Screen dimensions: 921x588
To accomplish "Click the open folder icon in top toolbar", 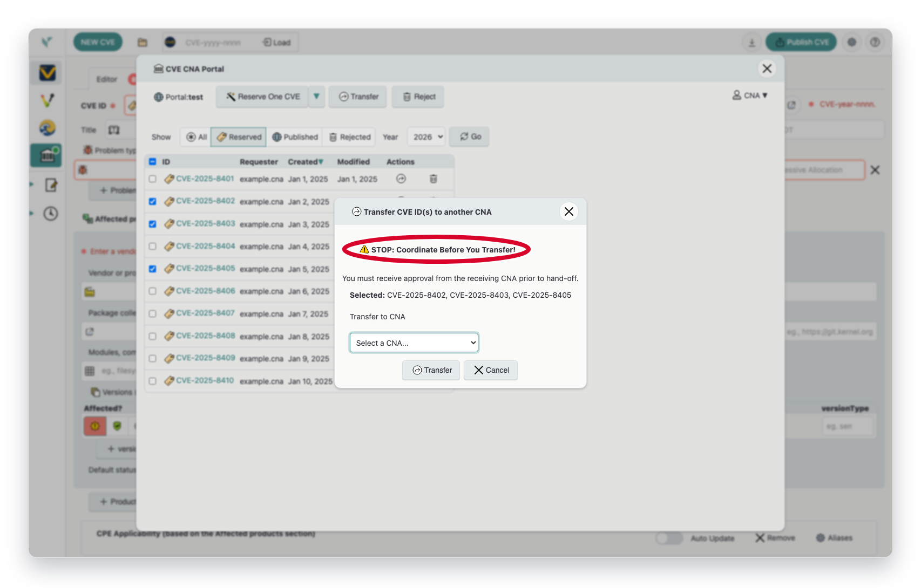I will (143, 42).
